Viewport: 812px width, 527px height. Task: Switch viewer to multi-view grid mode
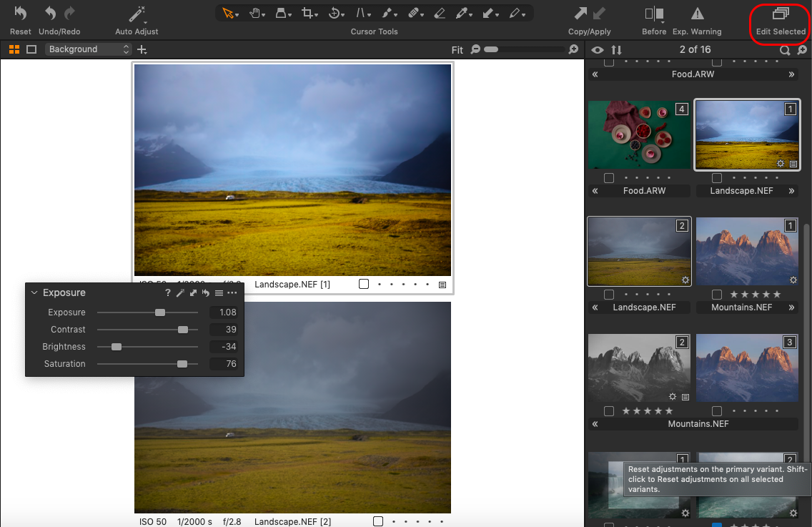click(14, 49)
